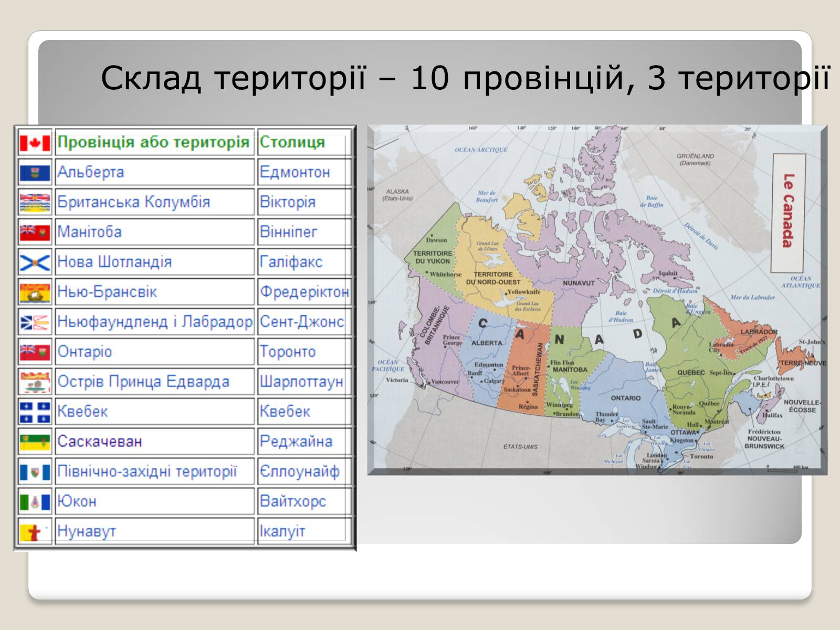Click the flag beside Онтаріо
Viewport: 840px width, 630px height.
[35, 352]
